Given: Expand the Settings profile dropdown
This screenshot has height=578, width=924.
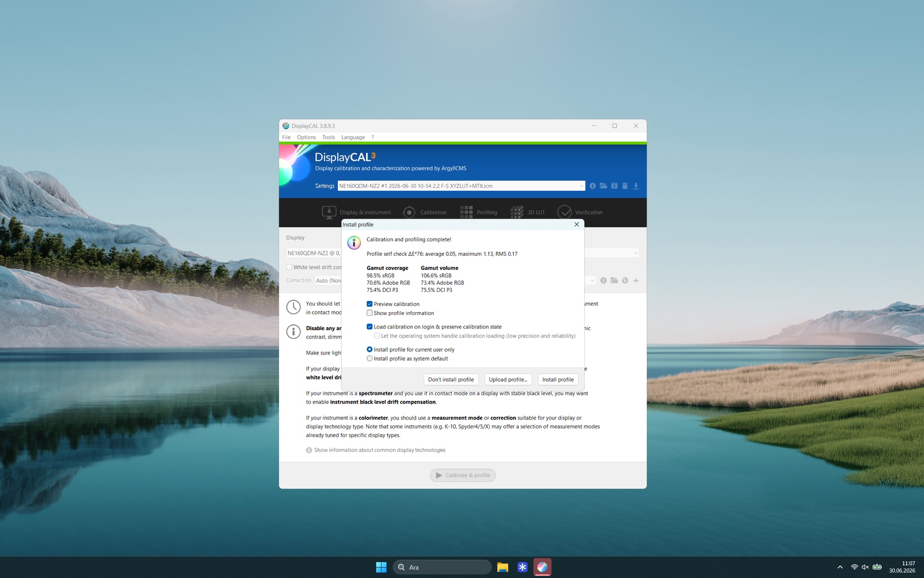Looking at the screenshot, I should 581,186.
